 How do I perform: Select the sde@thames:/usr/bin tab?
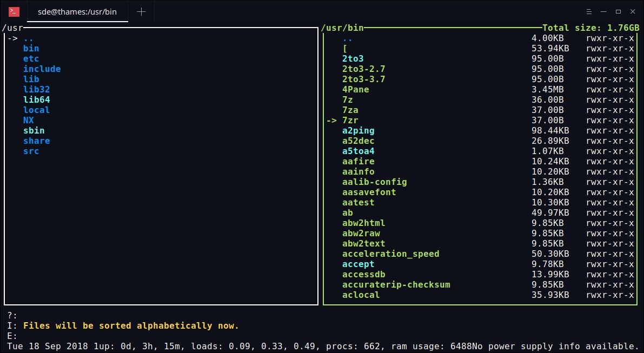point(77,12)
